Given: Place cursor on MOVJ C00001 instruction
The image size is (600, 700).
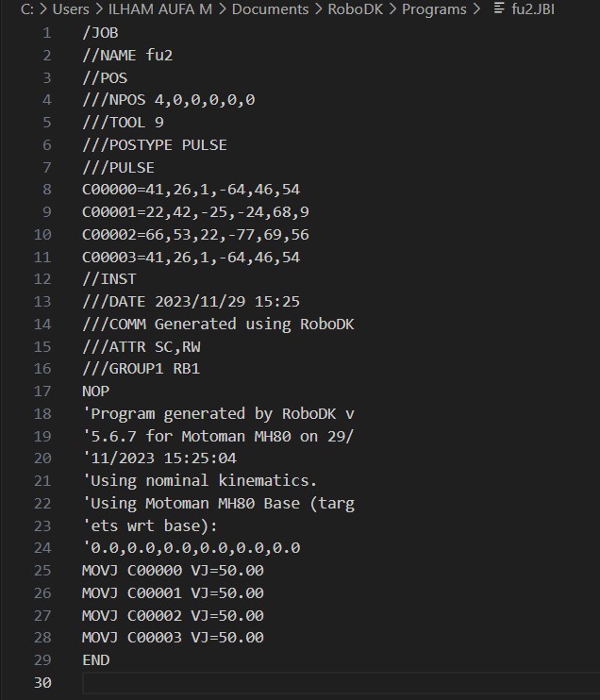Looking at the screenshot, I should (173, 593).
